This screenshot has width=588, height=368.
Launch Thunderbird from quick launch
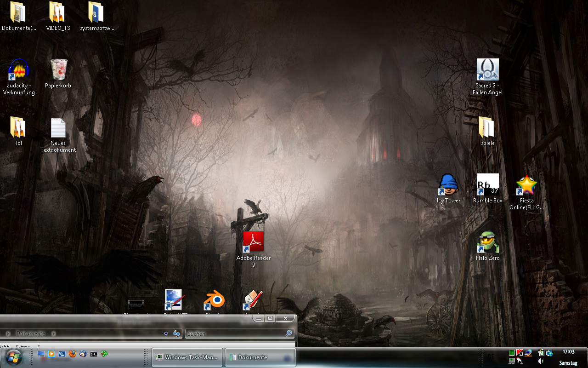(x=83, y=354)
